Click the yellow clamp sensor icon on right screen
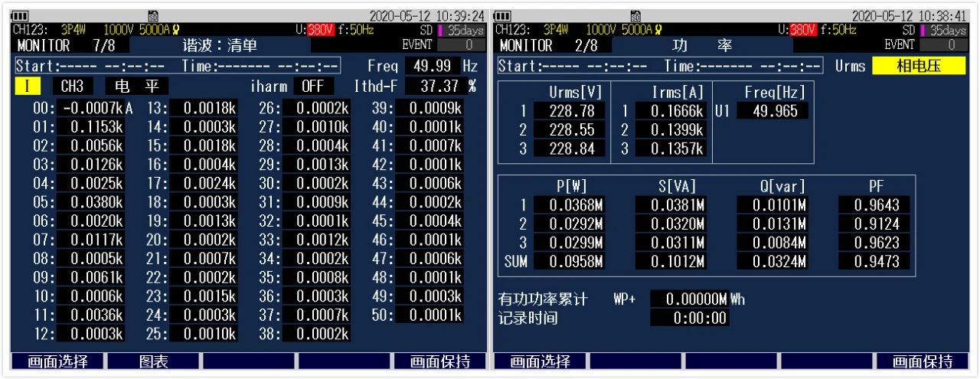The height and width of the screenshot is (379, 980). 659,30
